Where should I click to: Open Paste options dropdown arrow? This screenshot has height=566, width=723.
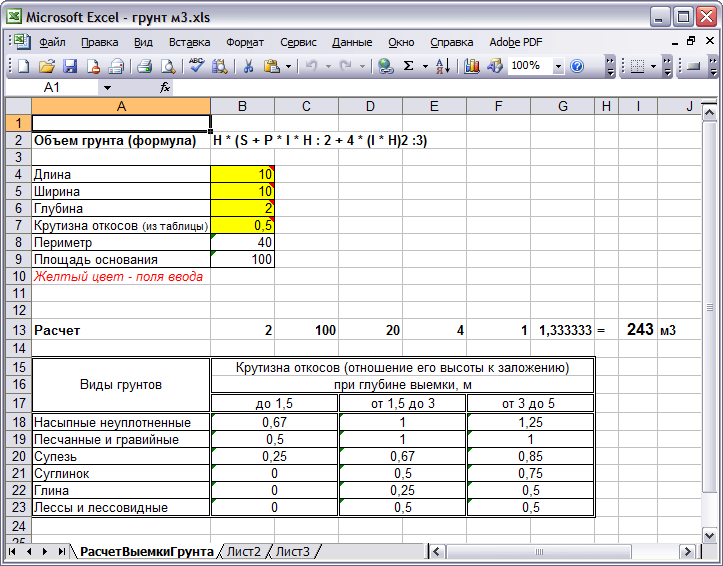pos(289,66)
